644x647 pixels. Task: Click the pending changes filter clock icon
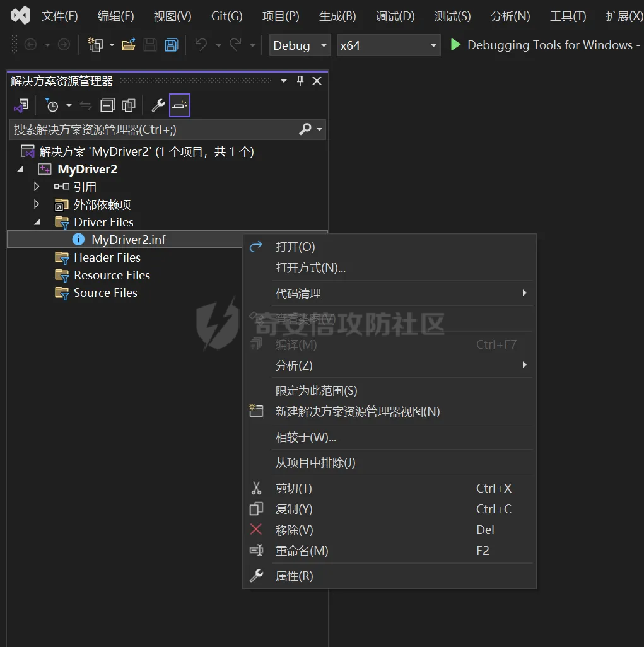pyautogui.click(x=52, y=106)
